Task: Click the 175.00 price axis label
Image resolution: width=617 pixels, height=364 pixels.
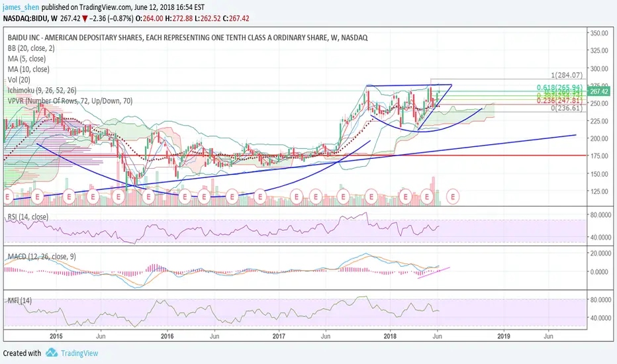Action: tap(599, 156)
